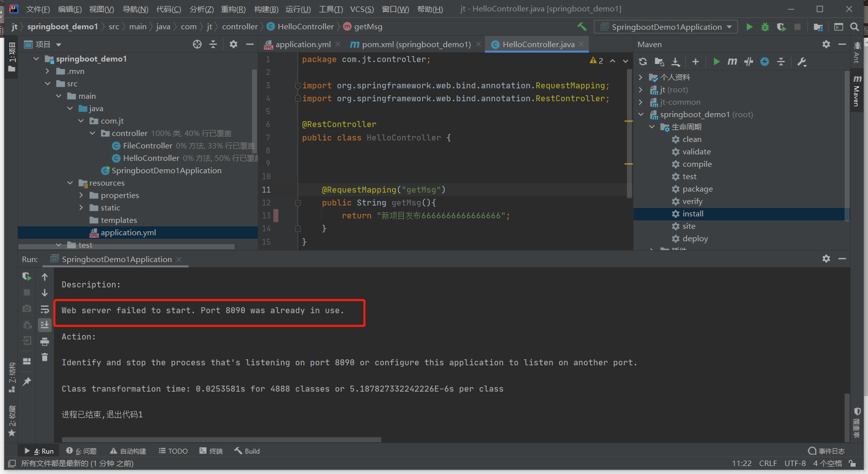
Task: Reload all Maven projects
Action: point(643,62)
